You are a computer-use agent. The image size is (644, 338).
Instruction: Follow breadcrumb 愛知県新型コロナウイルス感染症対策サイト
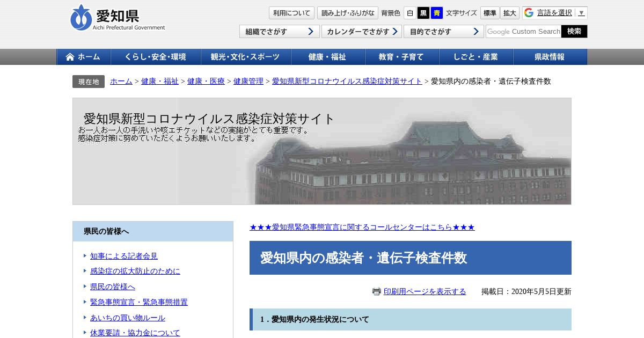point(347,81)
